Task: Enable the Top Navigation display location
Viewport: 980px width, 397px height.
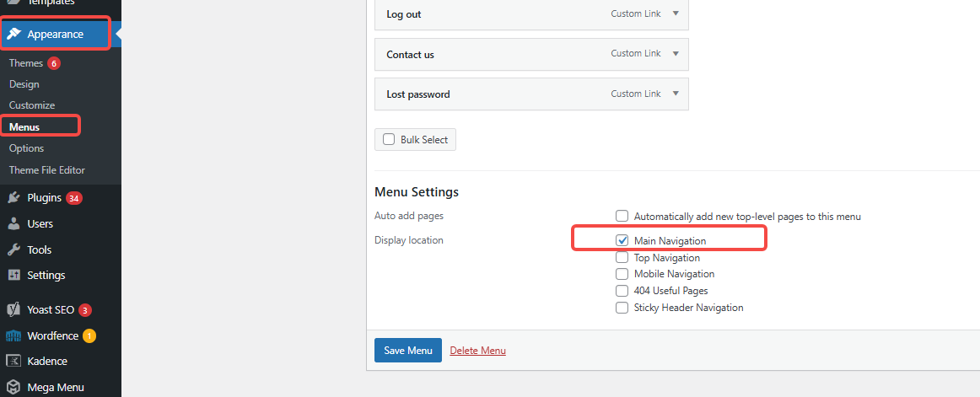Action: (x=622, y=258)
